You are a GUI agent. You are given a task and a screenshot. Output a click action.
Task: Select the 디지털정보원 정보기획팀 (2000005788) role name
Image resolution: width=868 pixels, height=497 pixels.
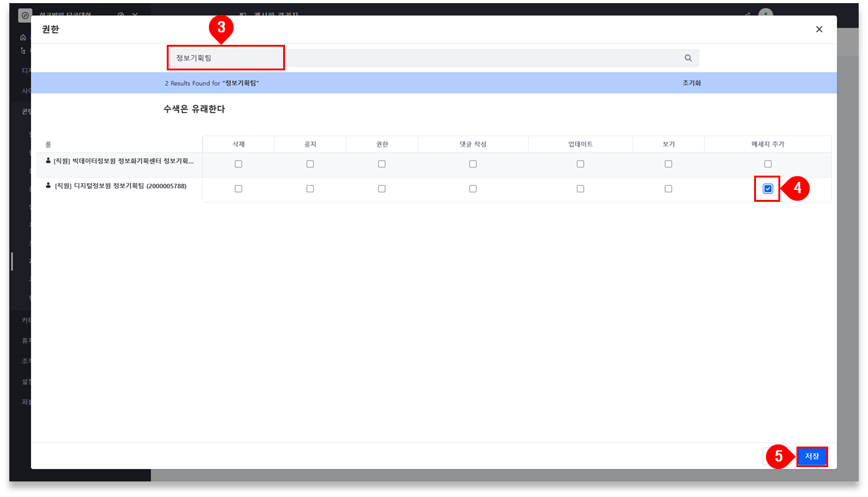(120, 186)
